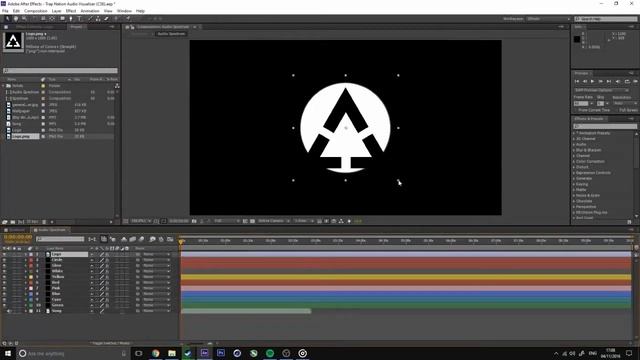Select the Wallpaper item in Project panel

[21, 111]
